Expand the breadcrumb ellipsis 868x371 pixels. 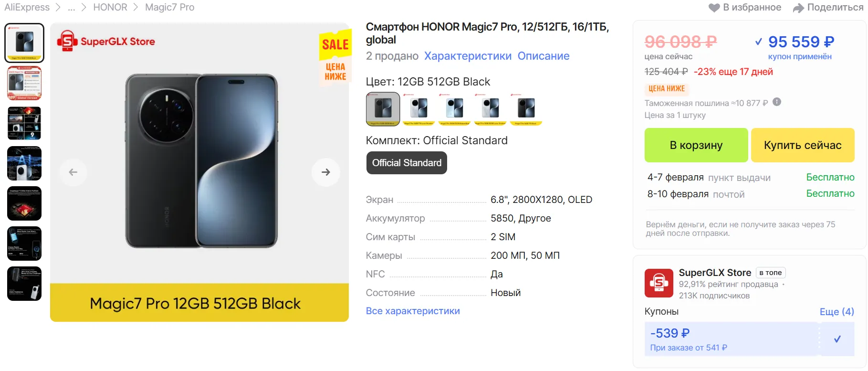[x=72, y=8]
